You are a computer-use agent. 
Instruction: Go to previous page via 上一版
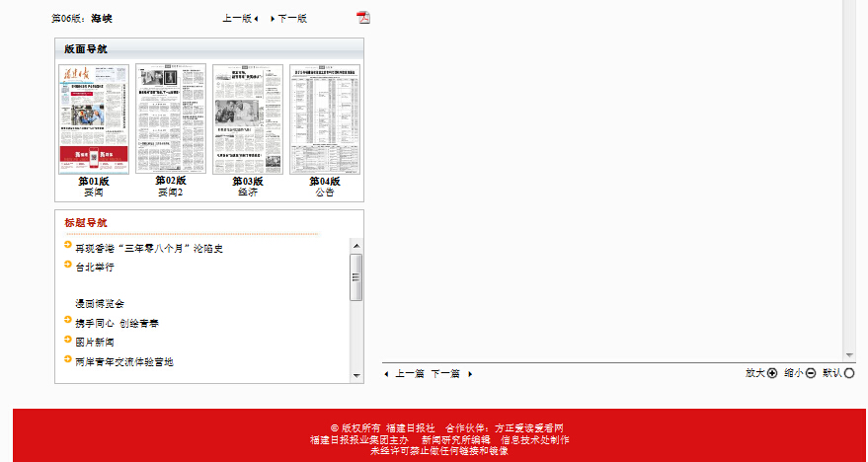pos(236,19)
